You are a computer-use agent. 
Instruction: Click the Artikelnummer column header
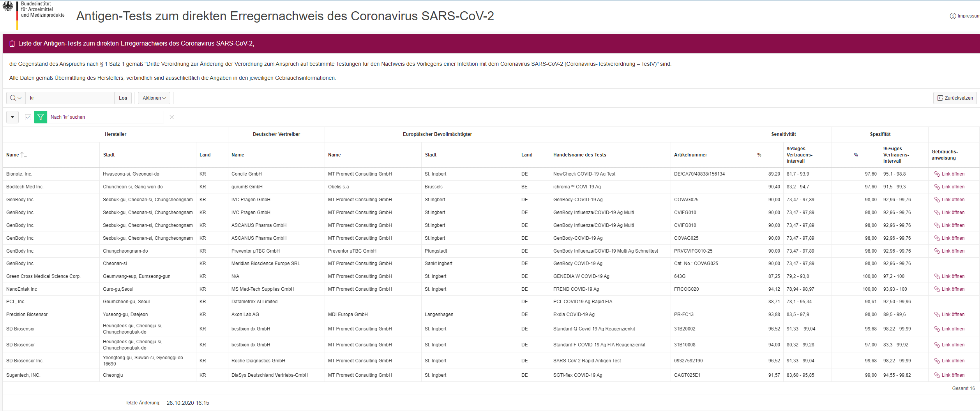[690, 155]
